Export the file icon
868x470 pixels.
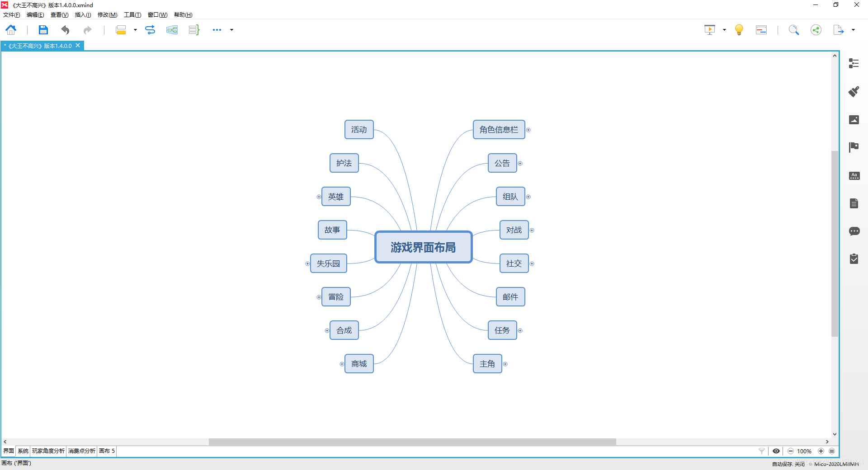(839, 30)
